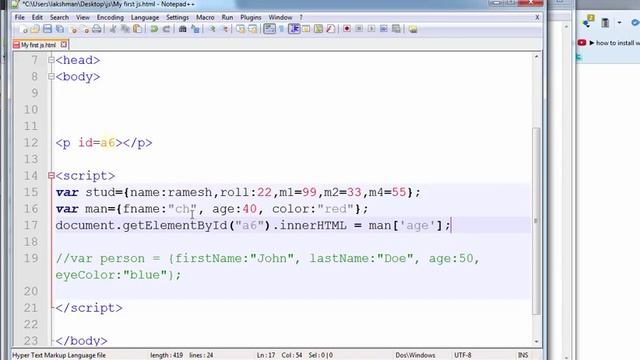This screenshot has width=640, height=360.
Task: Click the Copy toolbar icon
Action: [x=125, y=29]
